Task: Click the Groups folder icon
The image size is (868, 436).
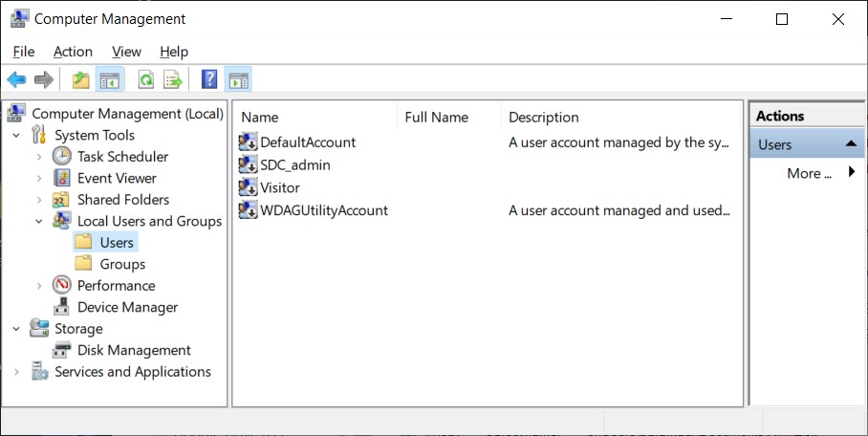Action: (83, 263)
